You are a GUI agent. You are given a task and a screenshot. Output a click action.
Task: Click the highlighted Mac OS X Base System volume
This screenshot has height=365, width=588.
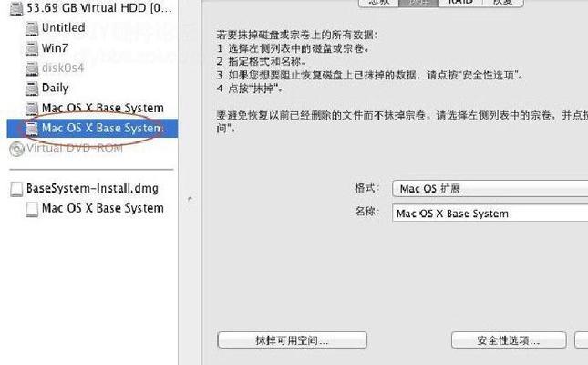click(x=92, y=129)
